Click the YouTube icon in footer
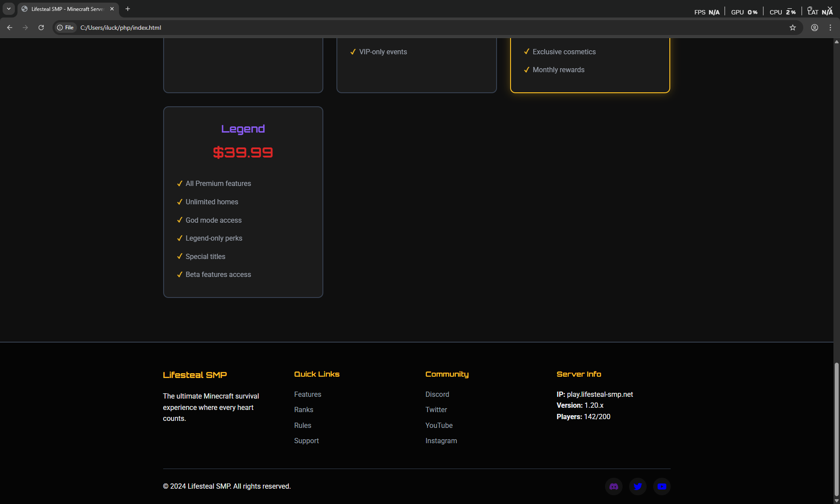The width and height of the screenshot is (840, 504). pyautogui.click(x=661, y=486)
